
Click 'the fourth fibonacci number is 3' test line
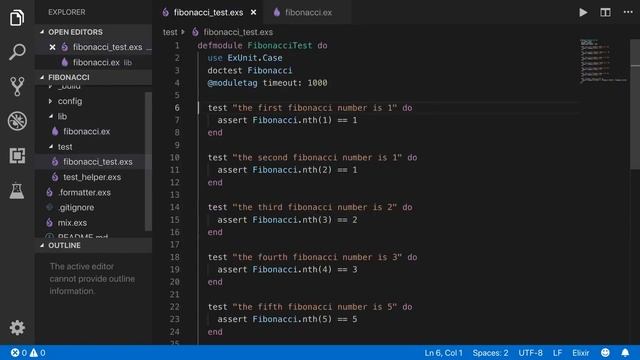[312, 257]
